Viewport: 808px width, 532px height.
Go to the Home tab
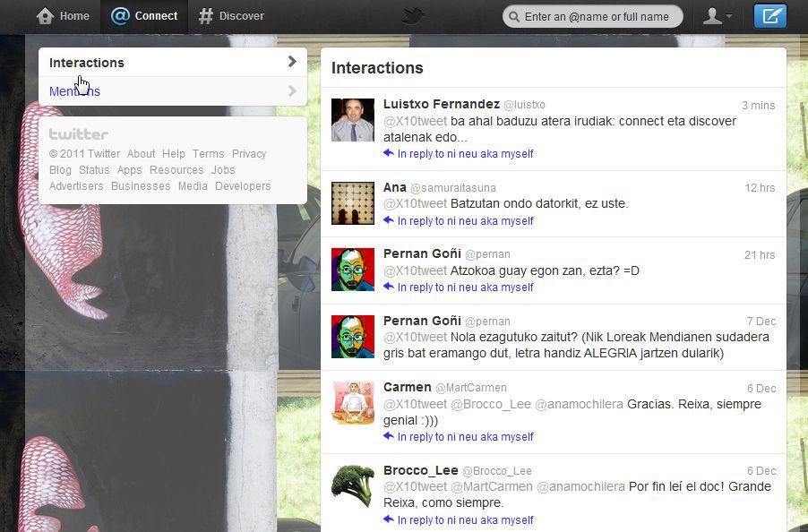point(63,16)
